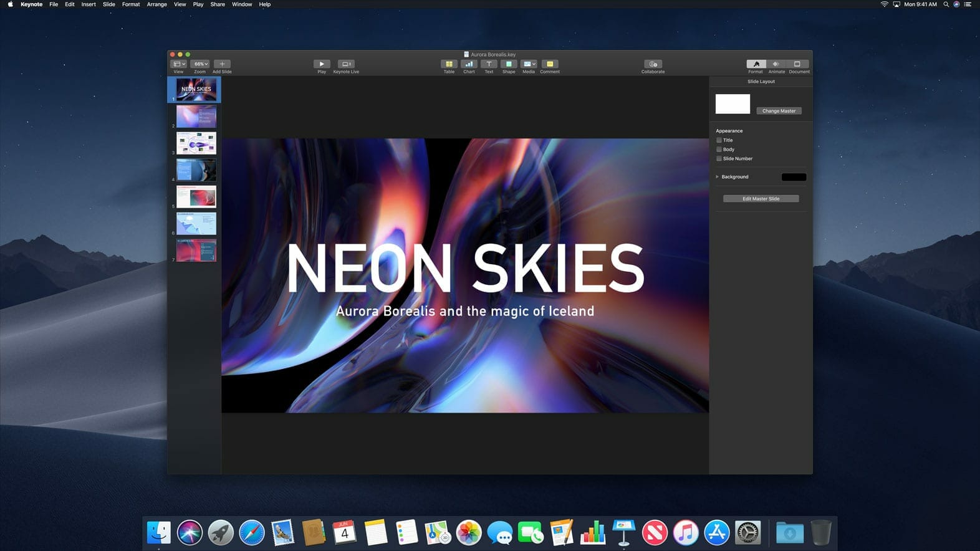Switch to the Animate inspector tab
The width and height of the screenshot is (980, 551).
tap(776, 64)
